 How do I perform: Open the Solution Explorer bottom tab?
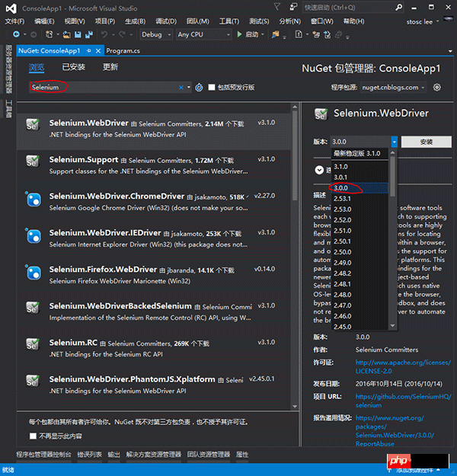point(154,455)
